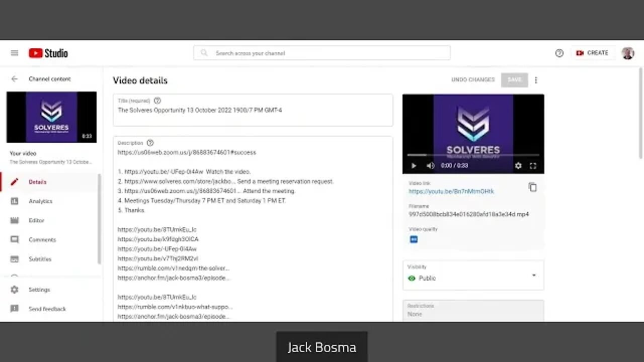644x362 pixels.
Task: Click the rumble.com/v1nedqm line
Action: coord(174,268)
